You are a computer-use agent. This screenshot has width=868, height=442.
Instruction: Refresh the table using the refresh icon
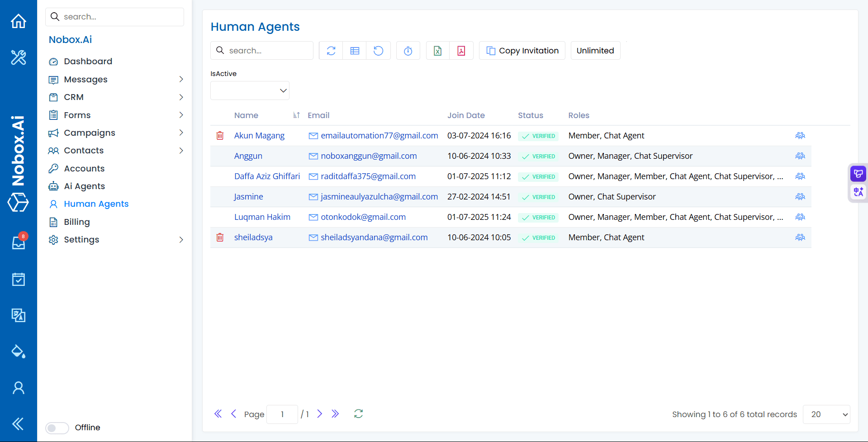click(x=331, y=50)
